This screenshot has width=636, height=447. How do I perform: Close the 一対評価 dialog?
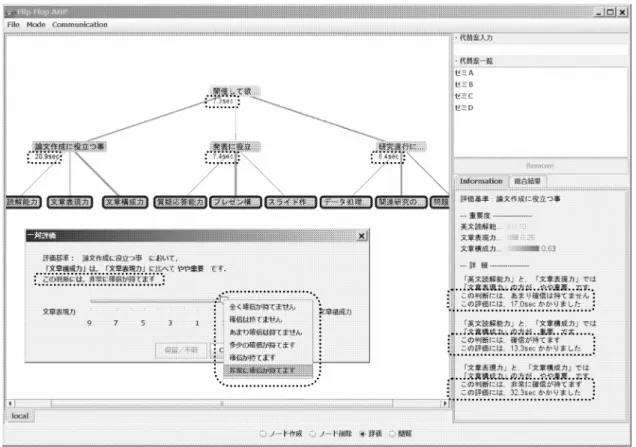tap(362, 236)
